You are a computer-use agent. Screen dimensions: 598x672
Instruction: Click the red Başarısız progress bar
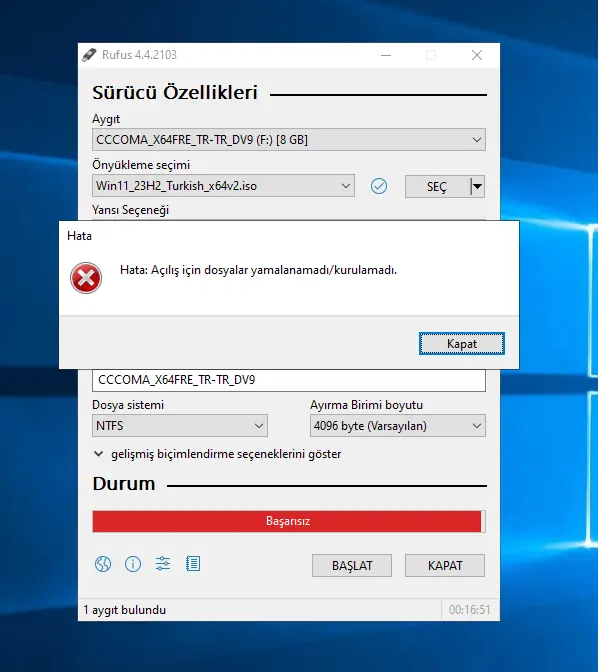point(288,521)
